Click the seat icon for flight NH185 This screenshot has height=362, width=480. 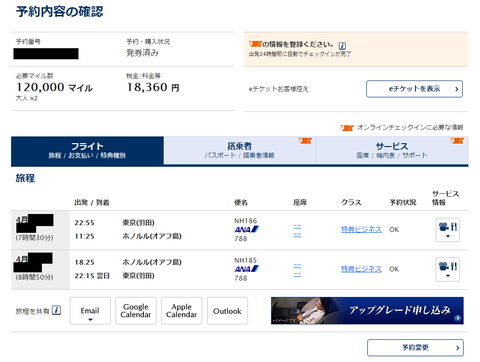click(297, 270)
